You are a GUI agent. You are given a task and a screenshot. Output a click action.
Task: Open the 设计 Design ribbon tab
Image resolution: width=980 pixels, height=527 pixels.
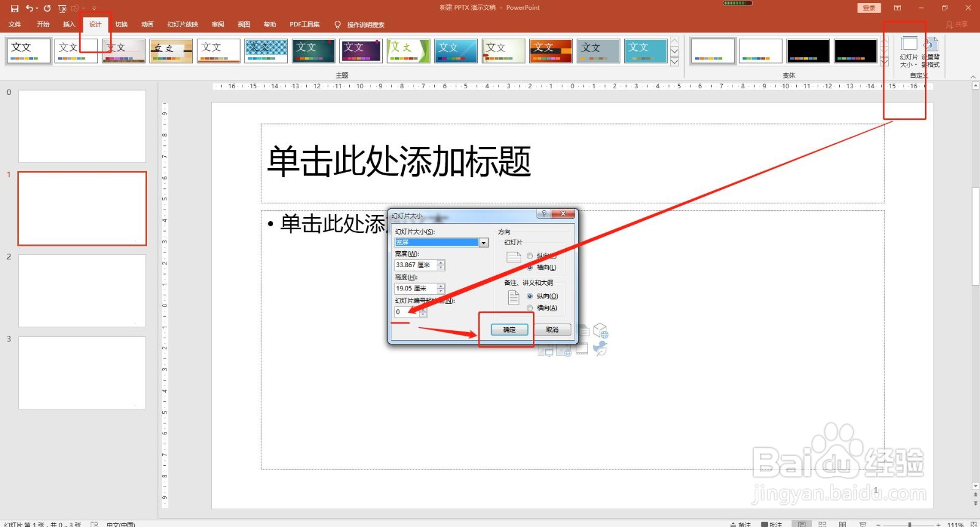point(95,25)
